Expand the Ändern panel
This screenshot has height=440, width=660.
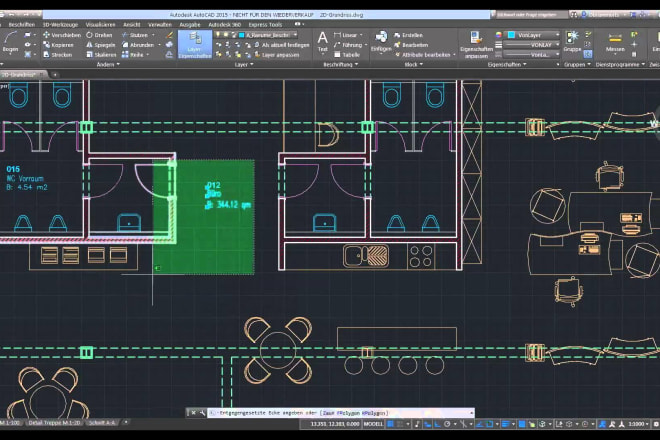click(108, 64)
